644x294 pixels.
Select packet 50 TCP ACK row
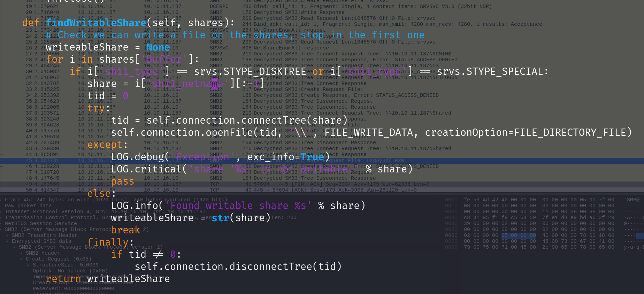322,190
